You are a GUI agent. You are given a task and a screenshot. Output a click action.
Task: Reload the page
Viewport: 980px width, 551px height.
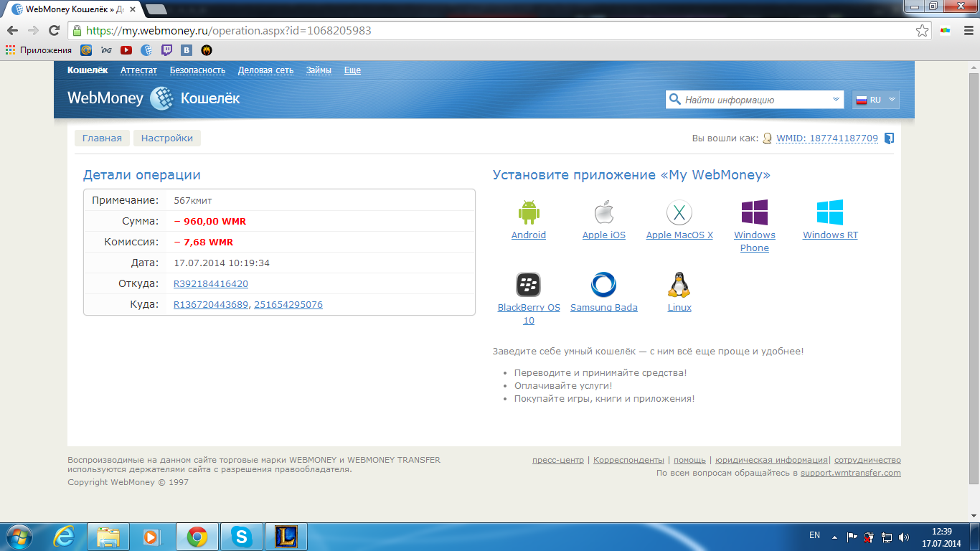point(54,31)
